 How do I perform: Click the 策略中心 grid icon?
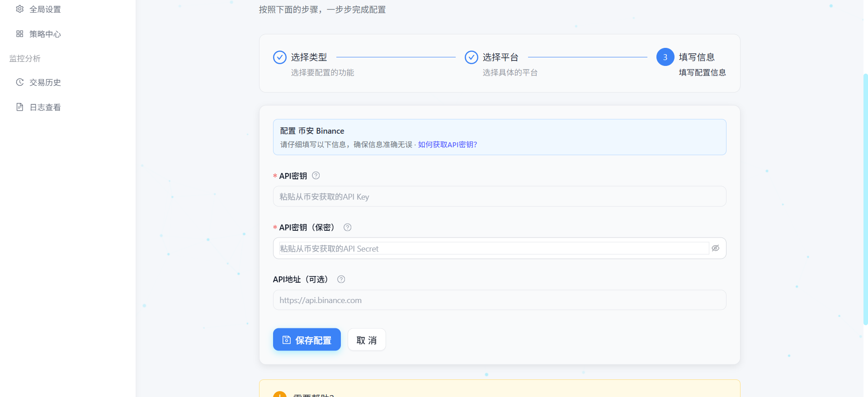[19, 34]
